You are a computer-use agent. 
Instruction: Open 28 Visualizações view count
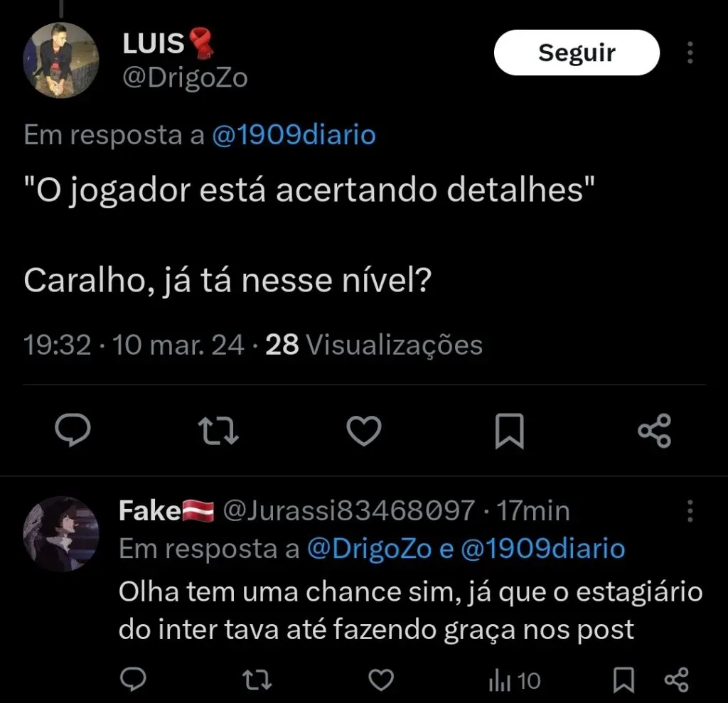tap(374, 345)
